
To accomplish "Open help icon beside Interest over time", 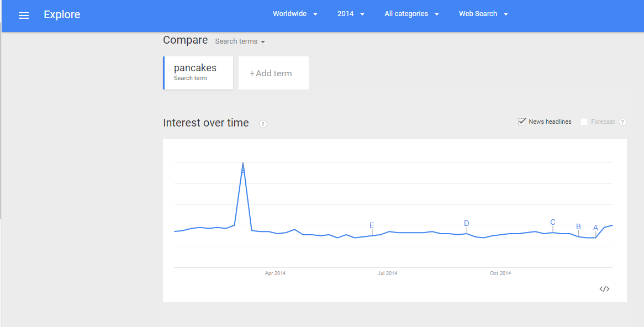I will 263,124.
